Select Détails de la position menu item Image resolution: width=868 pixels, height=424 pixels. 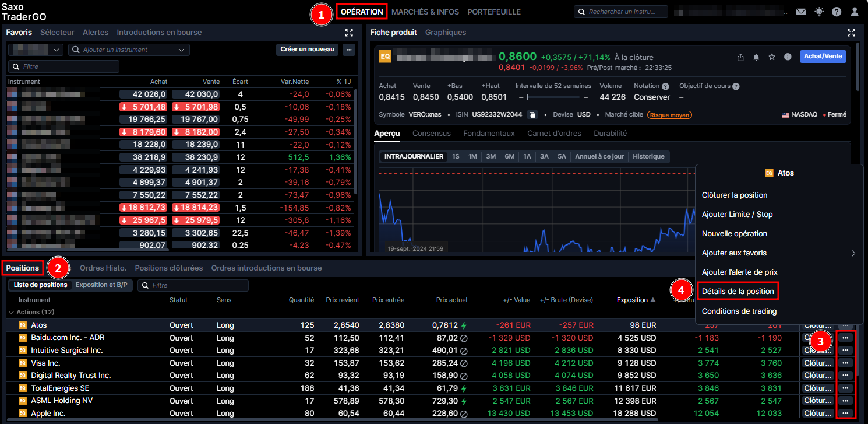point(738,291)
